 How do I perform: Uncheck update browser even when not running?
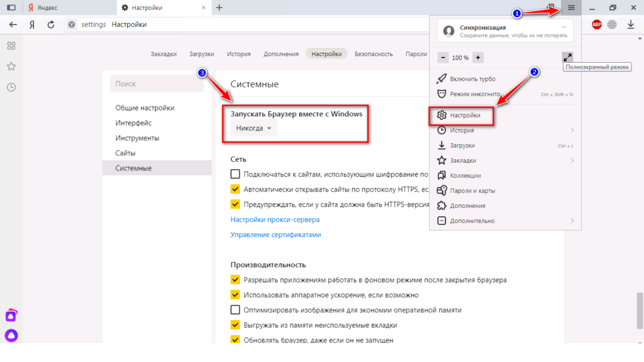pyautogui.click(x=235, y=340)
